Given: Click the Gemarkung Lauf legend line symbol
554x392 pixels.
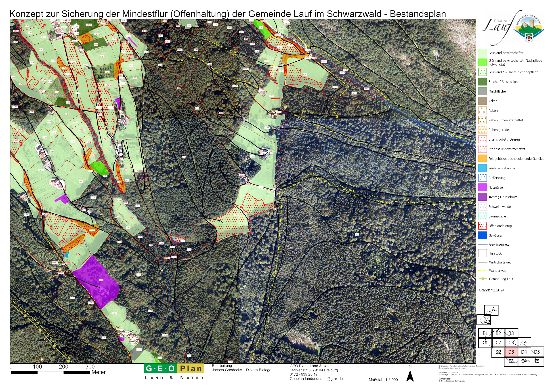Looking at the screenshot, I should pos(483,279).
